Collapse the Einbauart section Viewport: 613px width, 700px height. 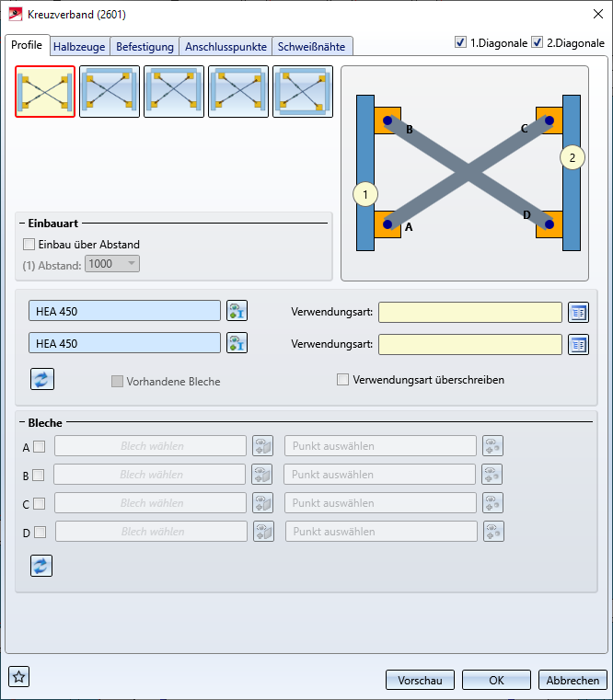tap(22, 224)
